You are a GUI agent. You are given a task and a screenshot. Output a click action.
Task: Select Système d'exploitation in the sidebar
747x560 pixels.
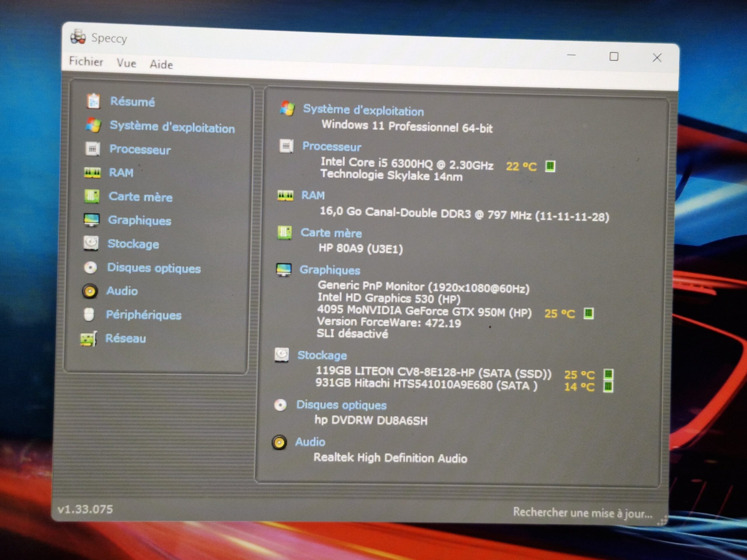point(172,127)
